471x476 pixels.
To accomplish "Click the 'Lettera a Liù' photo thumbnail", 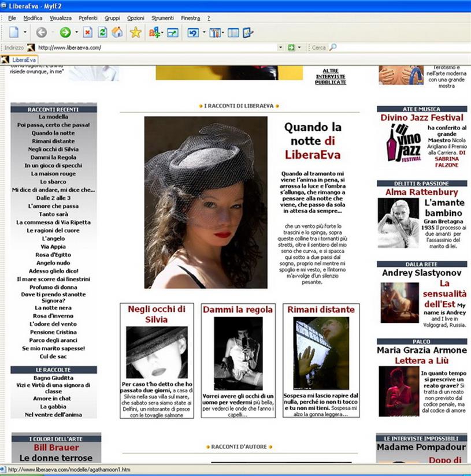I will click(x=399, y=391).
